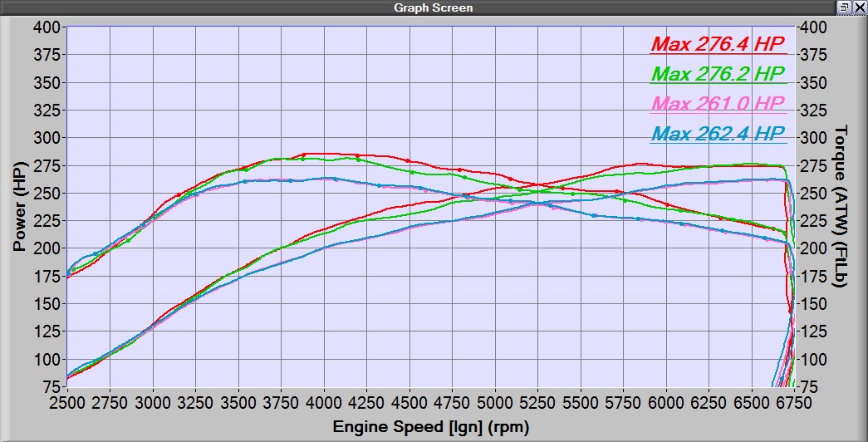This screenshot has height=442, width=868.
Task: Click the 150 value on the Torque axis
Action: tap(812, 304)
